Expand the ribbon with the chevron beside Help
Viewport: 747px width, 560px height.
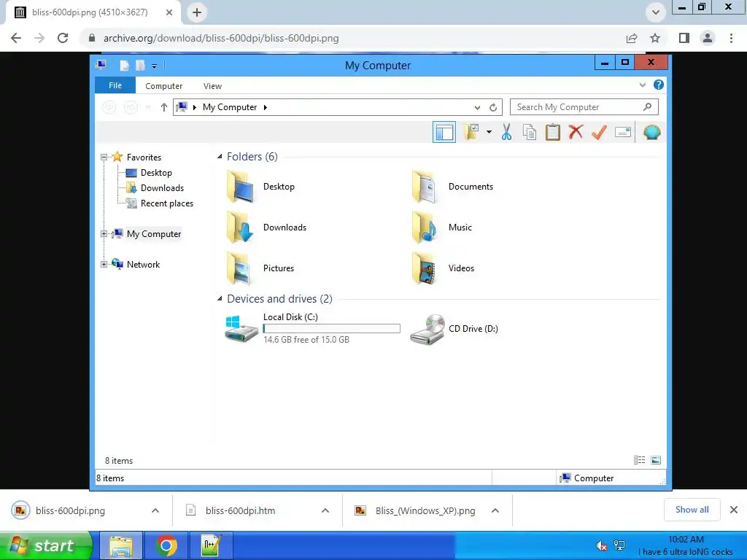click(x=642, y=85)
